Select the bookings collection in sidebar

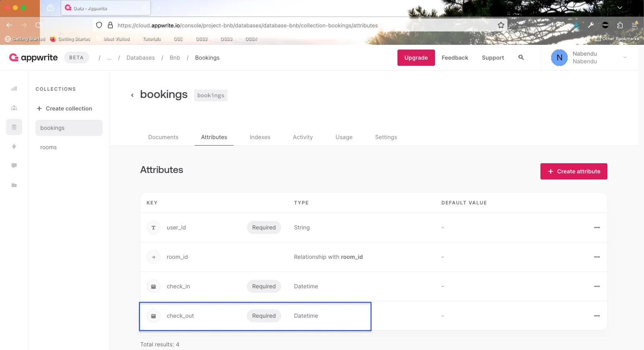point(69,128)
